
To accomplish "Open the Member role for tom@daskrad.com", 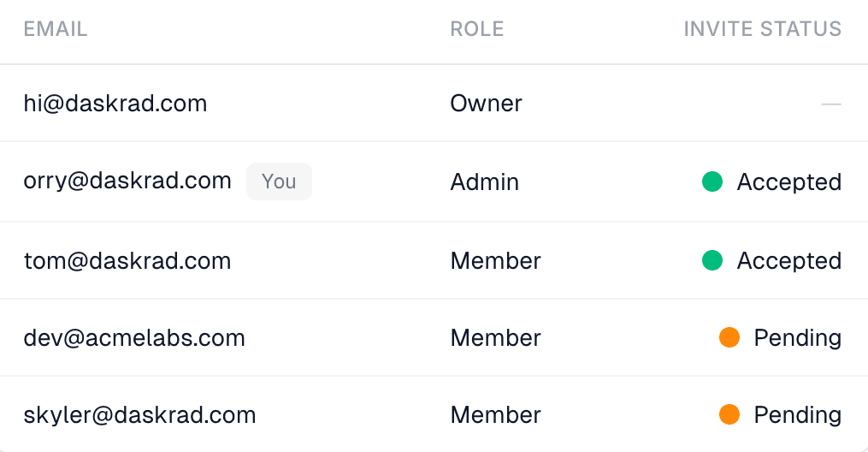I will point(495,260).
